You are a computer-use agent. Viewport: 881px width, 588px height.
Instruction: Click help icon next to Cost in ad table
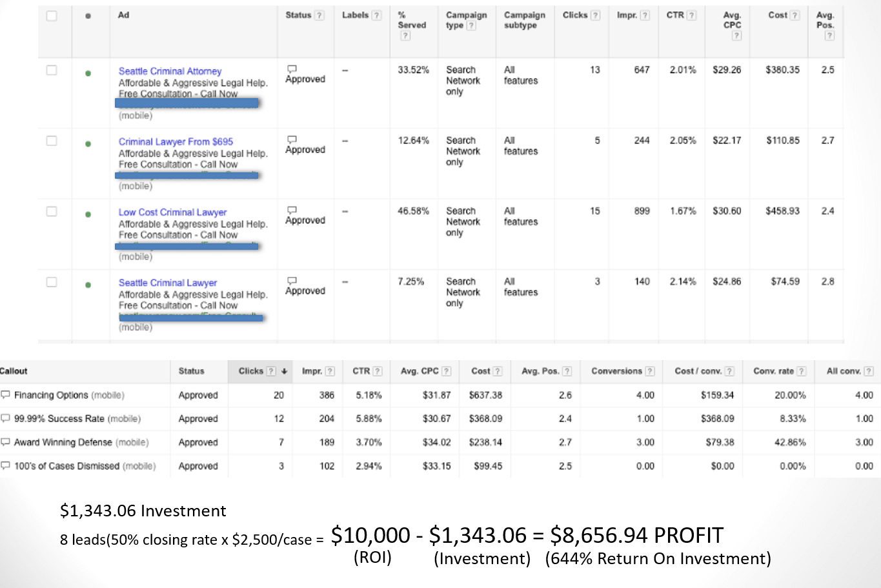click(x=795, y=15)
